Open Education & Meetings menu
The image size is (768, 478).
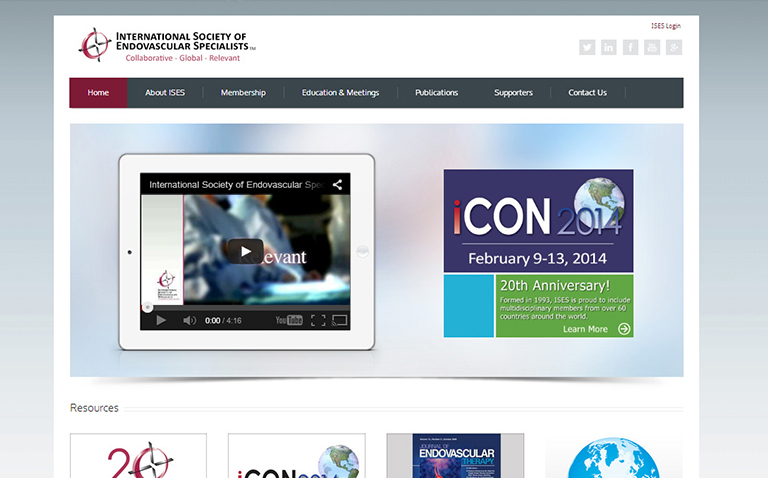(340, 93)
